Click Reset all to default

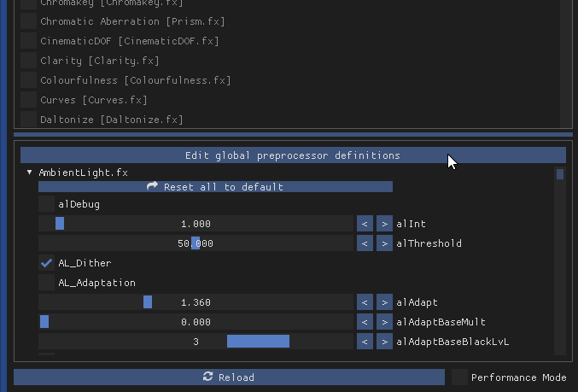tap(215, 186)
